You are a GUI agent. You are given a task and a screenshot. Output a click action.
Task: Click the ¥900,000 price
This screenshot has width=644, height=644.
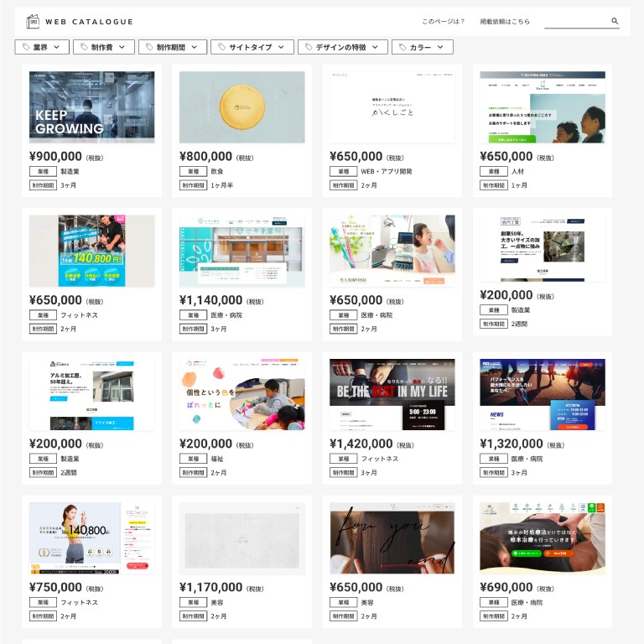[55, 157]
